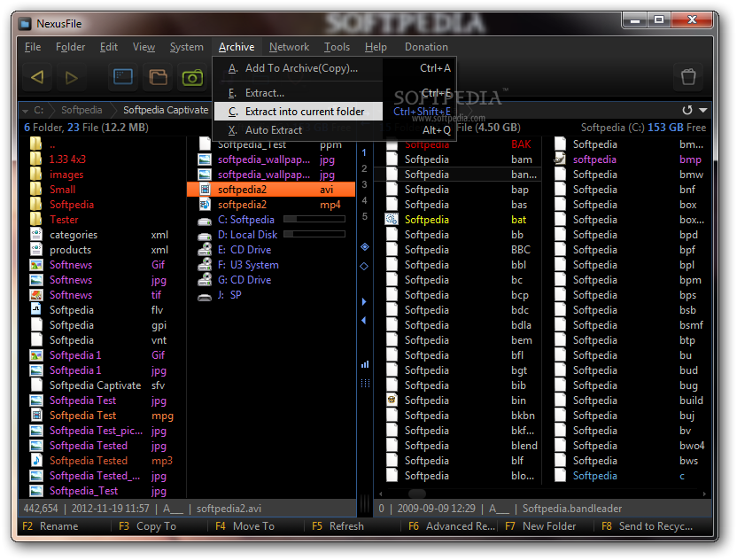
Task: Select the Tester folder
Action: [x=103, y=220]
